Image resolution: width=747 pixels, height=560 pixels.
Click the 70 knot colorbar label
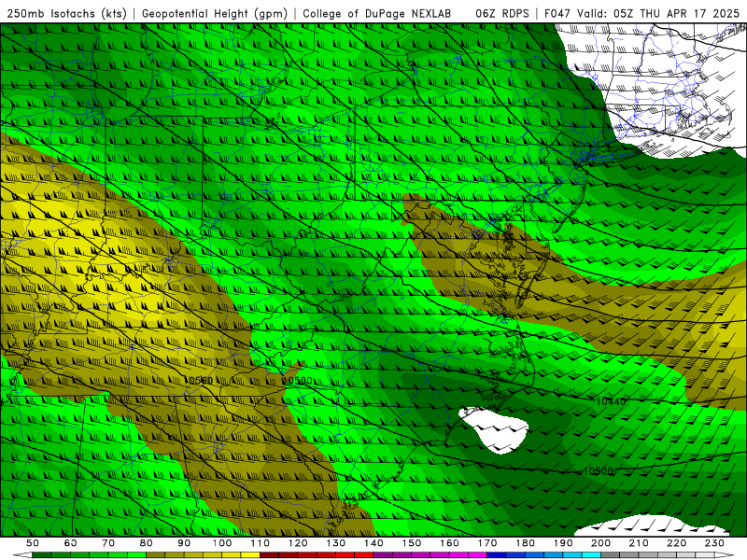click(108, 543)
